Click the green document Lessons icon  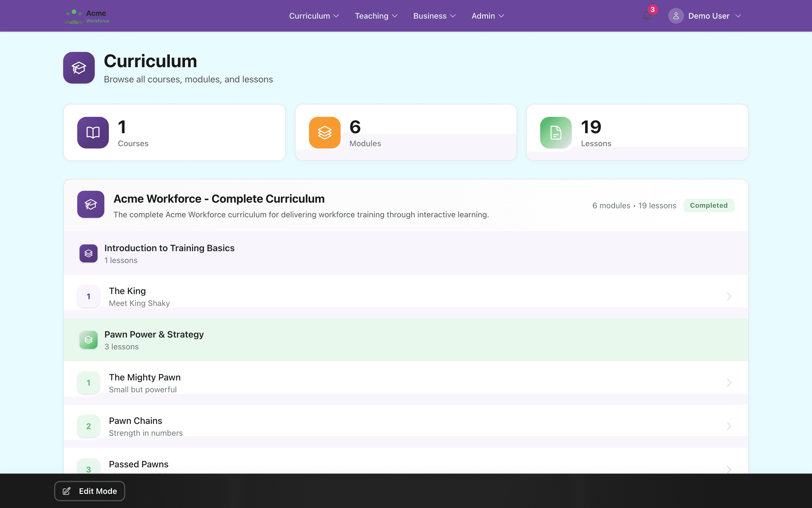(x=556, y=132)
